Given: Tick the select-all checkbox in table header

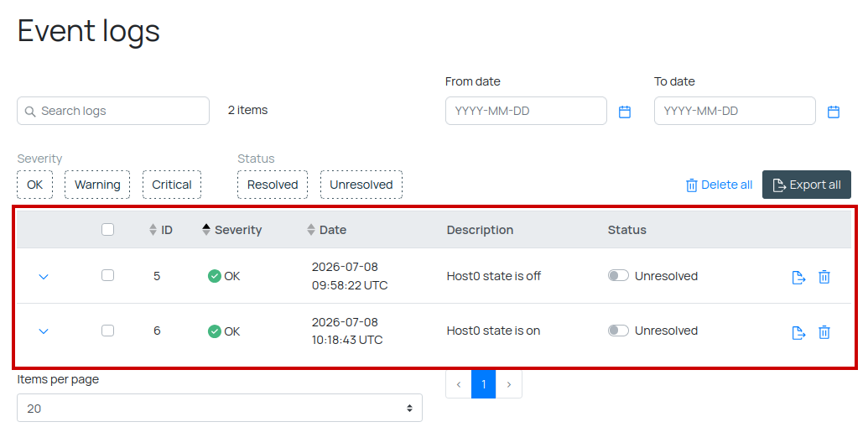Looking at the screenshot, I should [108, 229].
